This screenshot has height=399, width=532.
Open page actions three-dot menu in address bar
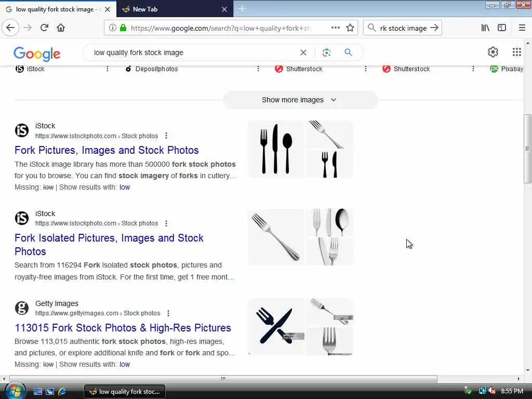[x=336, y=28]
